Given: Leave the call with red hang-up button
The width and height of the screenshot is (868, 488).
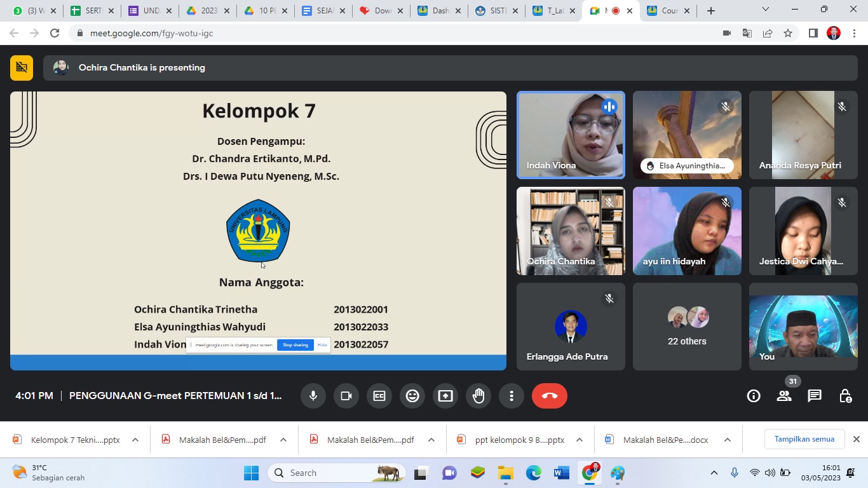Looking at the screenshot, I should pos(549,396).
